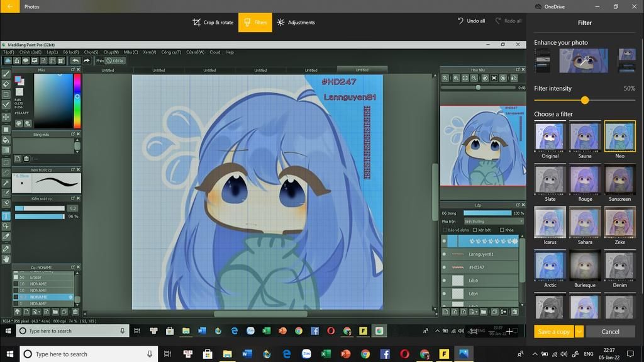Screen dimensions: 644x362
Task: Click new folder icon in Lớp panel
Action: 484,312
